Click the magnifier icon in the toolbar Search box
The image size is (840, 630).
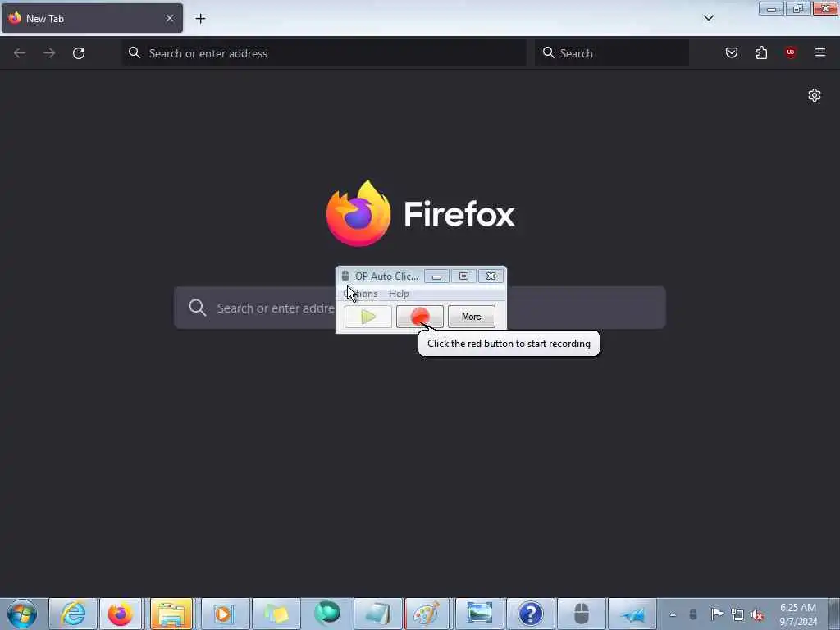pyautogui.click(x=548, y=52)
